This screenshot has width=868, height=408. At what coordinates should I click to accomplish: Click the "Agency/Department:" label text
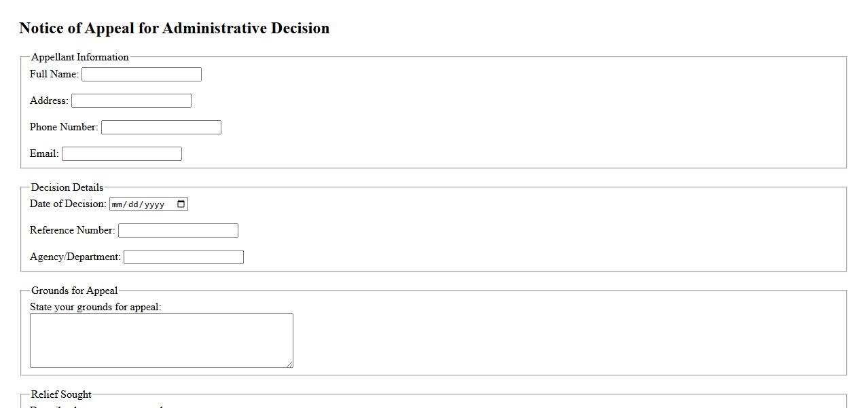pos(75,257)
